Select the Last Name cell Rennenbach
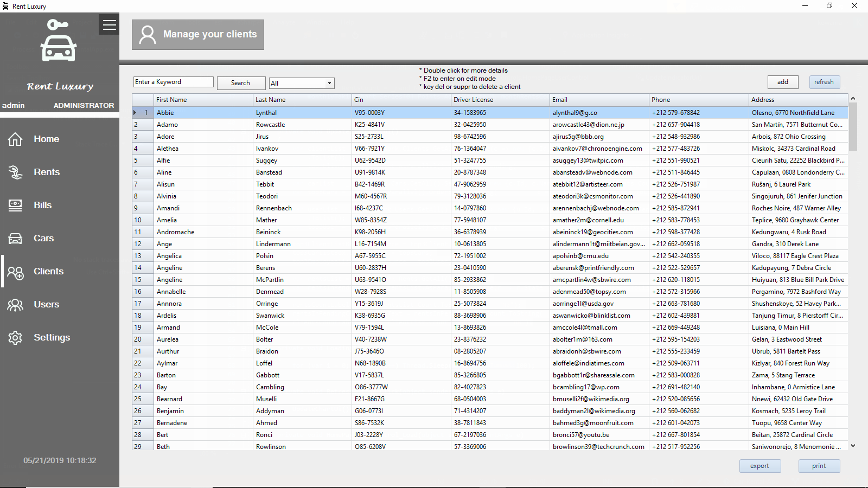Viewport: 868px width, 488px height. (x=302, y=208)
